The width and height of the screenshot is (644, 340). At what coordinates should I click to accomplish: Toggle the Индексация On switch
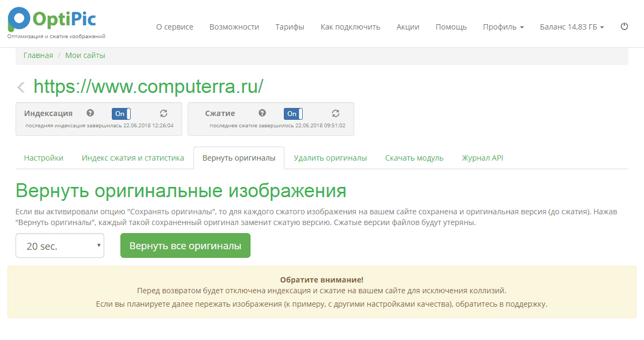point(121,114)
